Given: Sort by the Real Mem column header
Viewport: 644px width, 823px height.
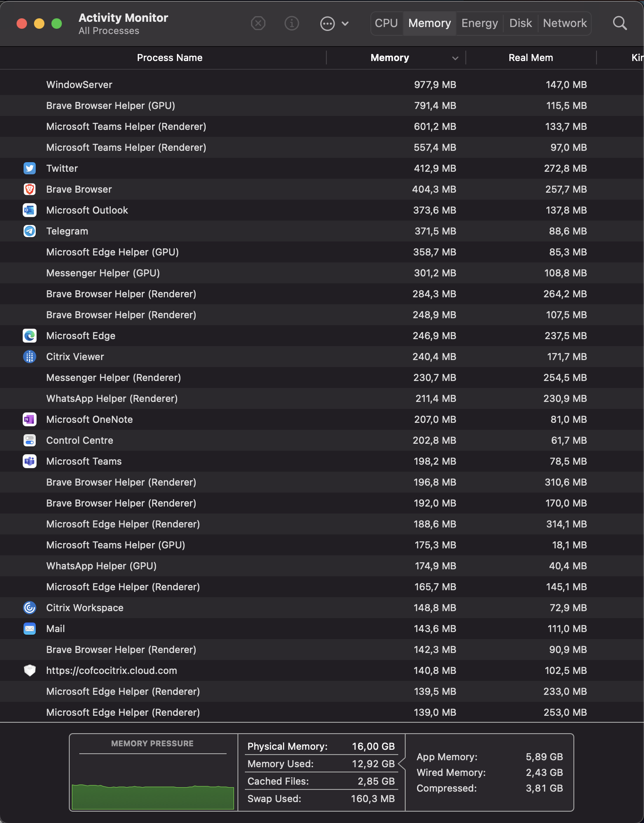Looking at the screenshot, I should pos(530,58).
